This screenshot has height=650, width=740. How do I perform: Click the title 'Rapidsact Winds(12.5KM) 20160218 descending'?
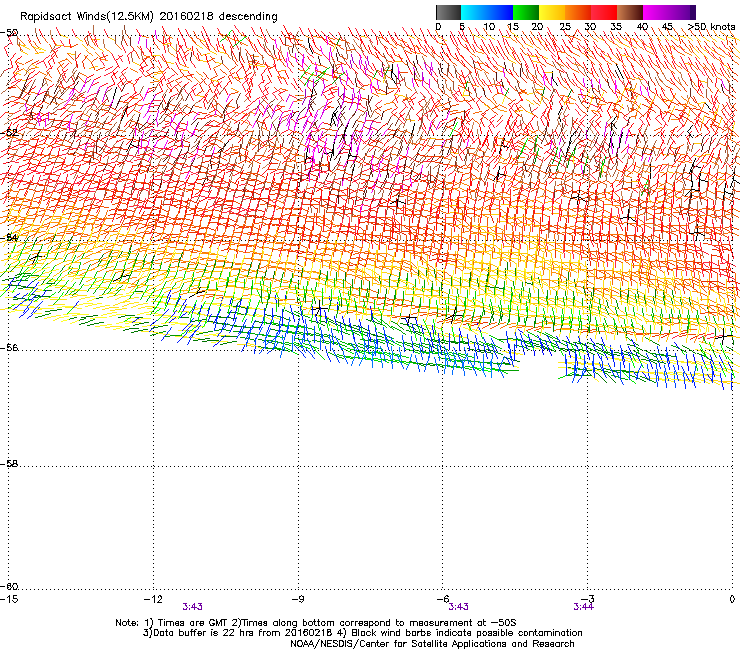pos(149,17)
